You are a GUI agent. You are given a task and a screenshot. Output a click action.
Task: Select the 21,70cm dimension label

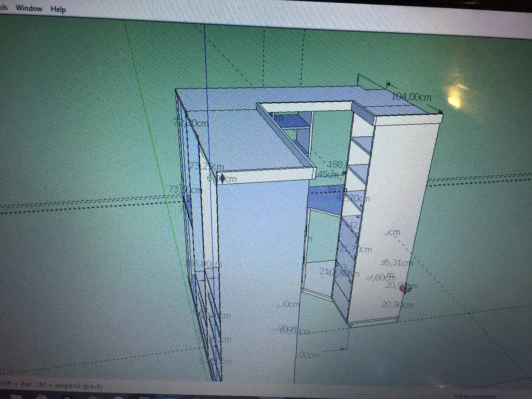356,249
